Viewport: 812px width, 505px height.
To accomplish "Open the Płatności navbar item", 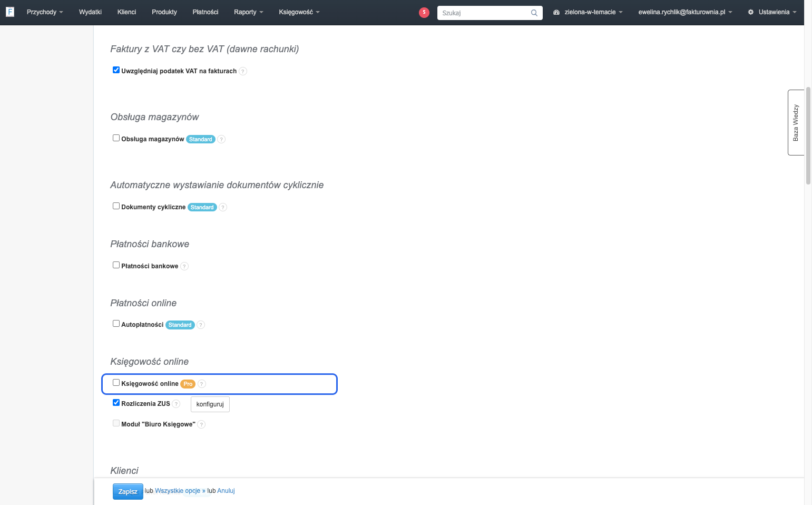I will point(206,12).
